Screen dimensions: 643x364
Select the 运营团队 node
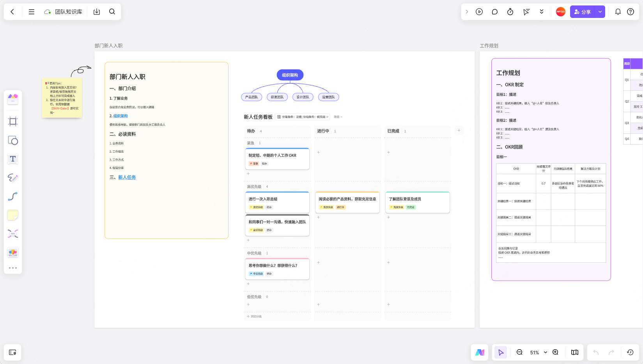[x=329, y=97]
